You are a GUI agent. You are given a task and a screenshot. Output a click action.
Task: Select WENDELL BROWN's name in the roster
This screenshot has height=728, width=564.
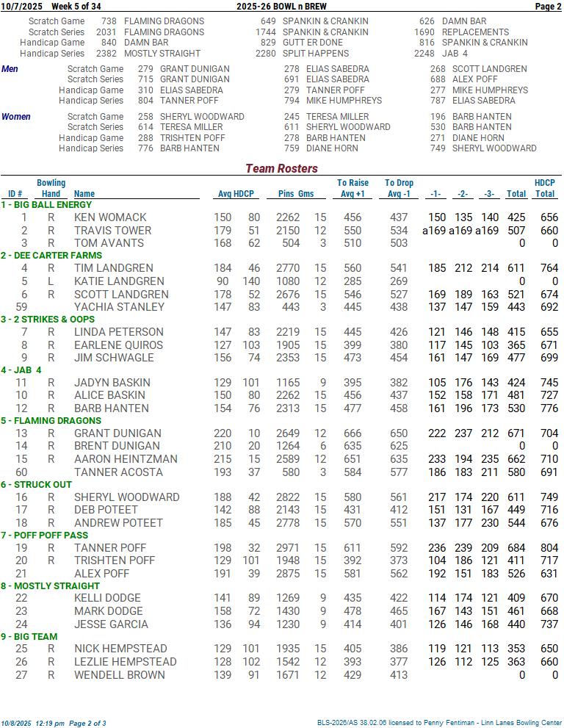(119, 674)
